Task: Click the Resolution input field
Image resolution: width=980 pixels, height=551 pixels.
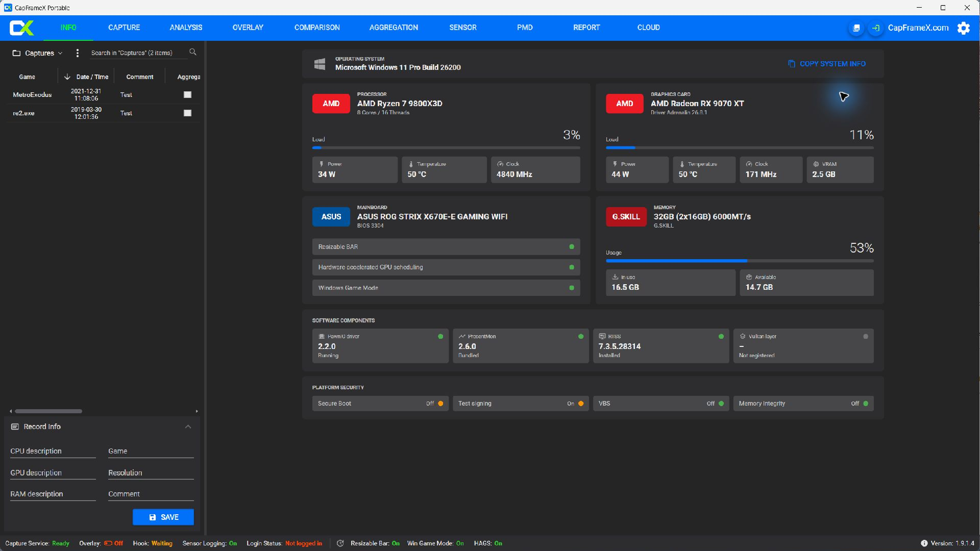Action: [x=151, y=473]
